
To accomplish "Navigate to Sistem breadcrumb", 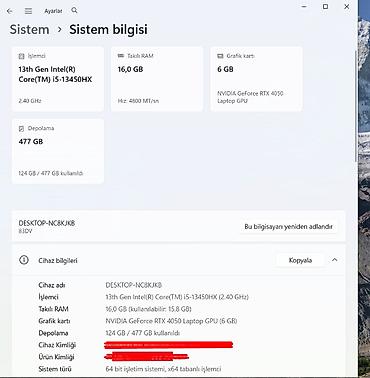I will pos(29,29).
